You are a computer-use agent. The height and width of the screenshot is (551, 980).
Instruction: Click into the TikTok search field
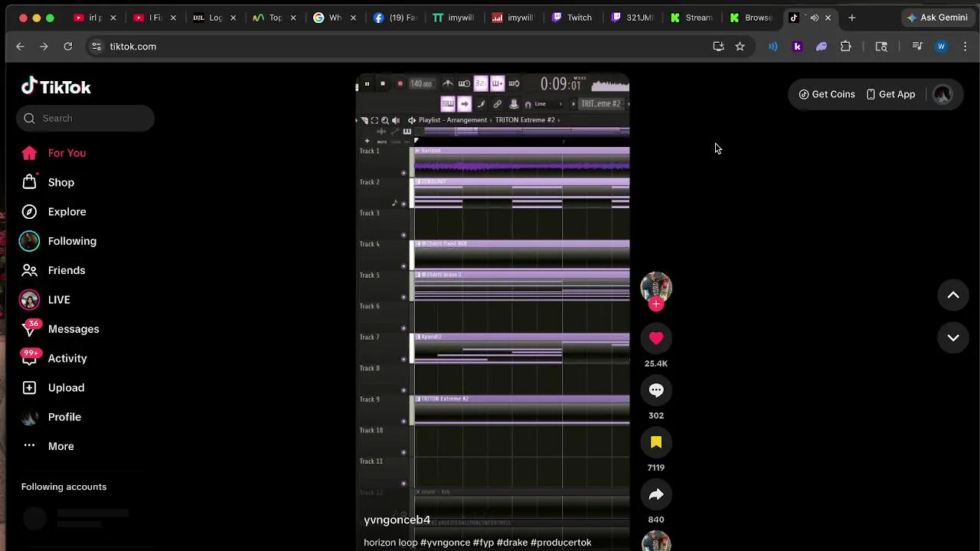coord(85,119)
